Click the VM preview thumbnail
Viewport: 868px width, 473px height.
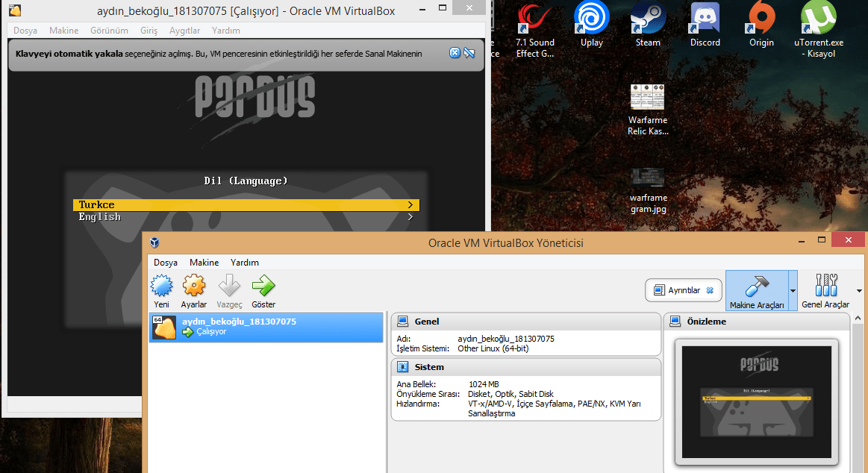pyautogui.click(x=757, y=402)
